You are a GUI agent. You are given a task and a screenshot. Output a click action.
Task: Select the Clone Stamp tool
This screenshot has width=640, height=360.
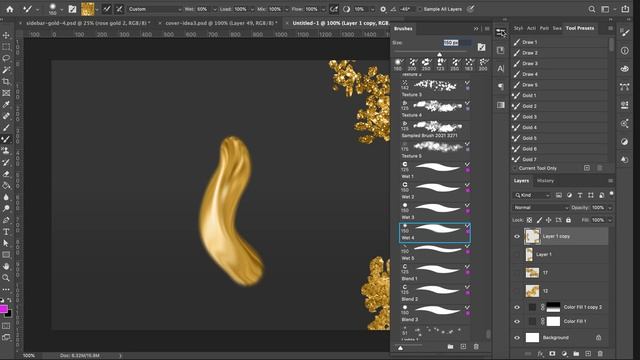click(x=6, y=151)
